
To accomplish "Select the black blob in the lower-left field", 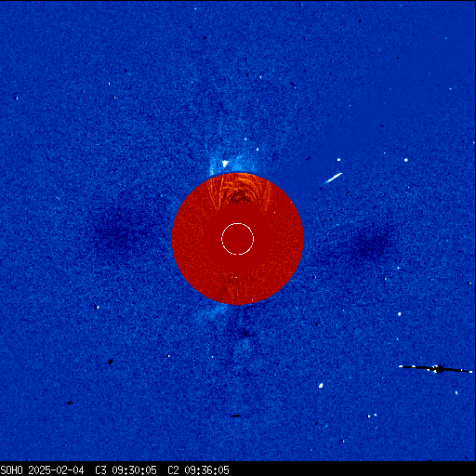I will coord(110,362).
